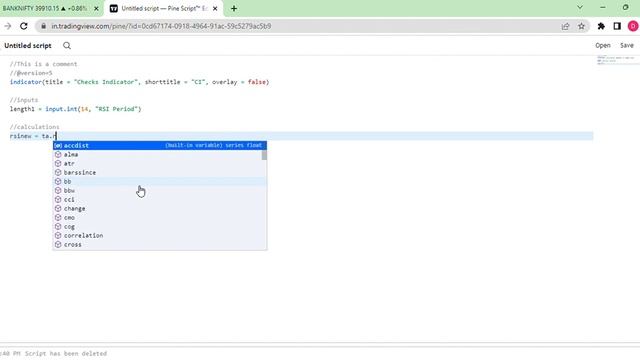This screenshot has height=360, width=640.
Task: Choose accdist from autocomplete list
Action: tap(160, 145)
